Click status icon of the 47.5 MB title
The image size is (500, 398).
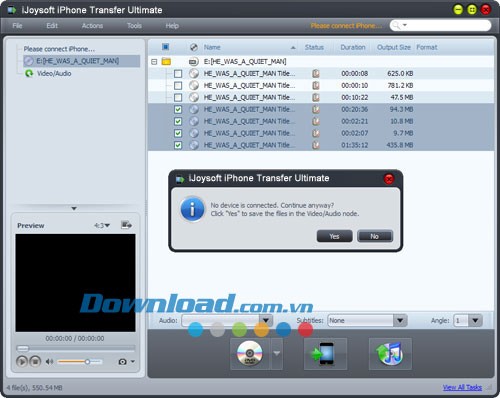coord(316,97)
